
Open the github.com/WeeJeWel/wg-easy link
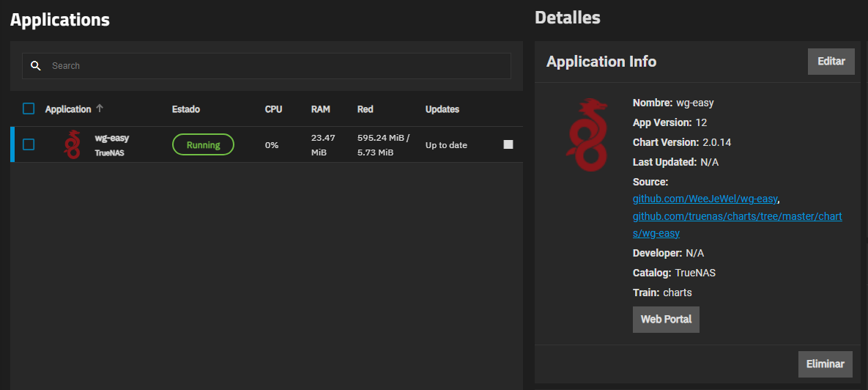[705, 199]
